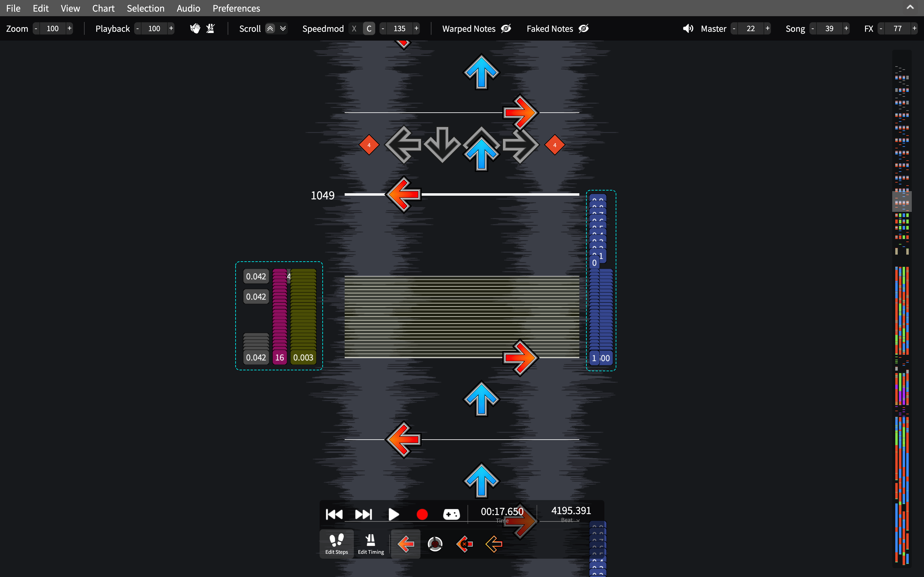Switch speedmod to C mode
This screenshot has height=577, width=924.
[x=369, y=29]
